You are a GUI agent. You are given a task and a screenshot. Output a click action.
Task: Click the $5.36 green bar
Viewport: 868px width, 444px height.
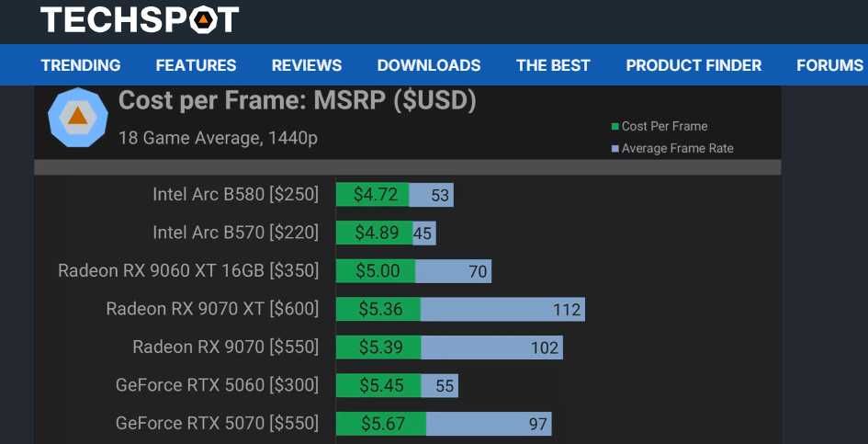coord(378,309)
